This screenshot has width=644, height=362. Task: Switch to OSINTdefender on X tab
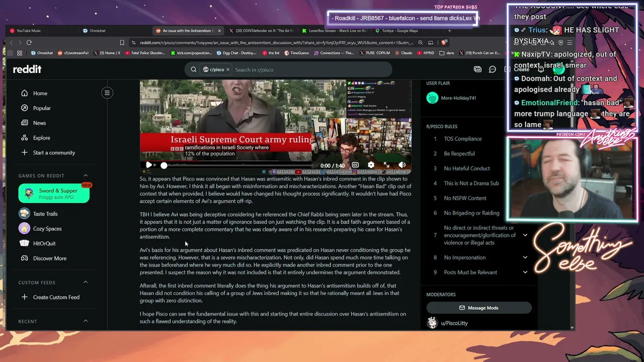262,31
